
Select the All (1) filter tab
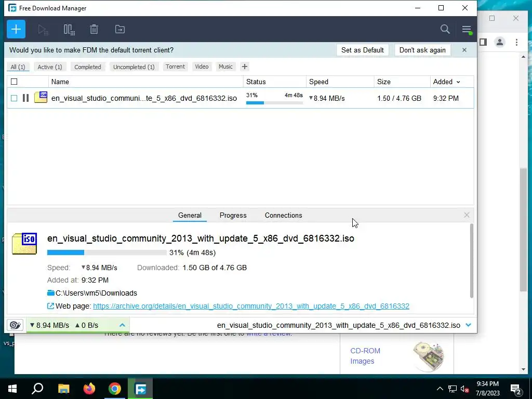pos(18,67)
